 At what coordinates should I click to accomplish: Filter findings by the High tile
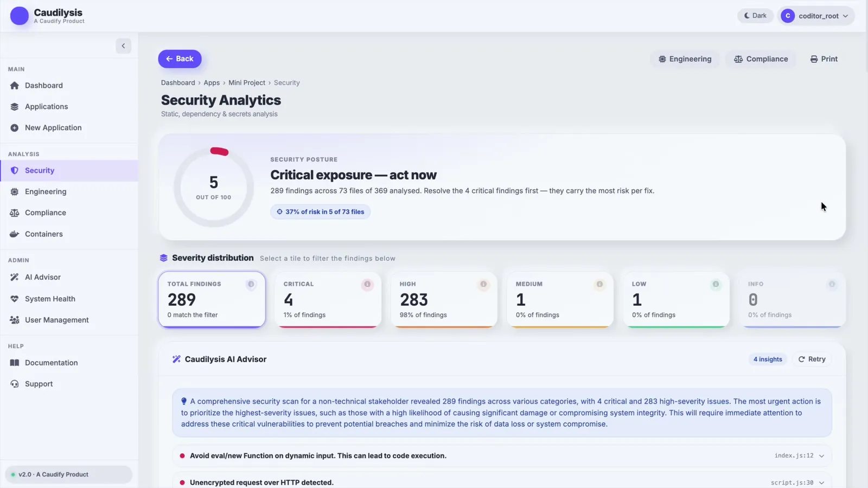point(444,299)
